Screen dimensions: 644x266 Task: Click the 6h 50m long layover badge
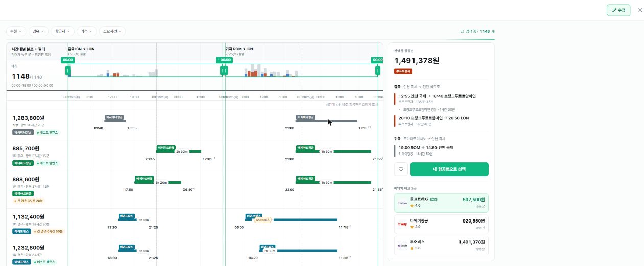(263, 220)
